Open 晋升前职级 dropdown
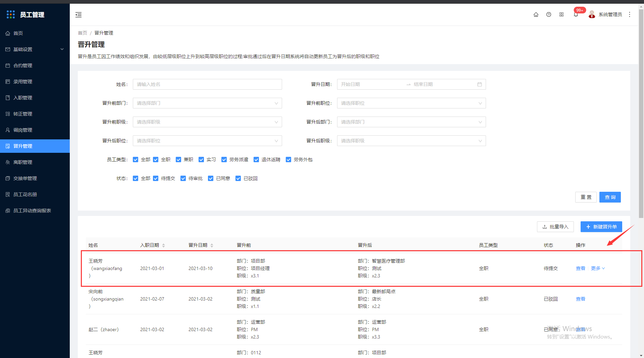The height and width of the screenshot is (358, 644). [x=207, y=122]
